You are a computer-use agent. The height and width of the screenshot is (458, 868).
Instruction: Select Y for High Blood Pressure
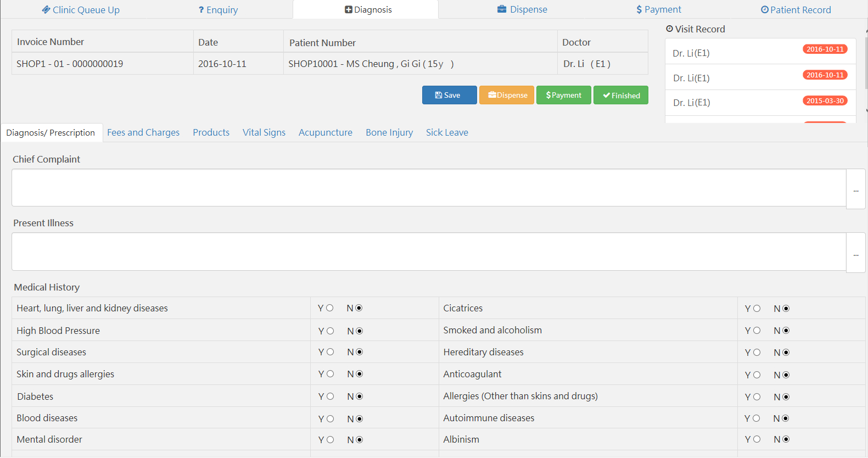[x=330, y=331]
